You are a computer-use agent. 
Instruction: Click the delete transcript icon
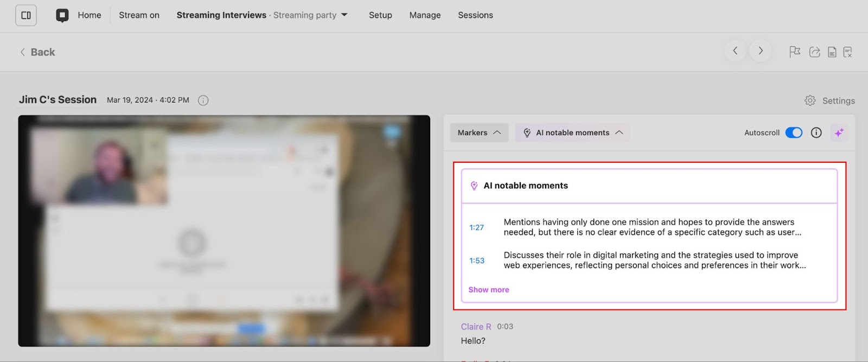pyautogui.click(x=847, y=52)
